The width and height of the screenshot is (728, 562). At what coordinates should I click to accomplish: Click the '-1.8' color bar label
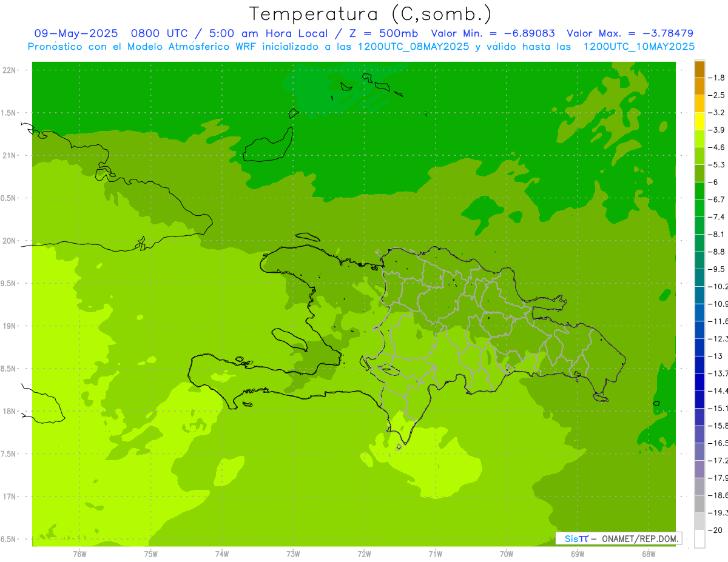[x=717, y=78]
